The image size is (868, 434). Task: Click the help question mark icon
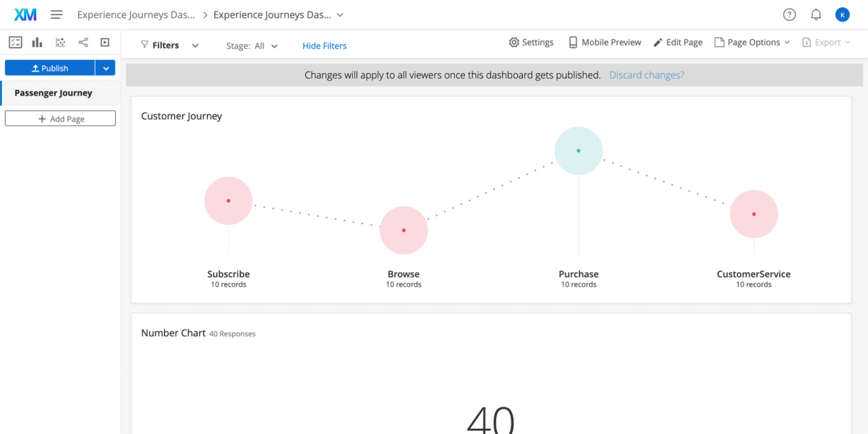point(789,14)
